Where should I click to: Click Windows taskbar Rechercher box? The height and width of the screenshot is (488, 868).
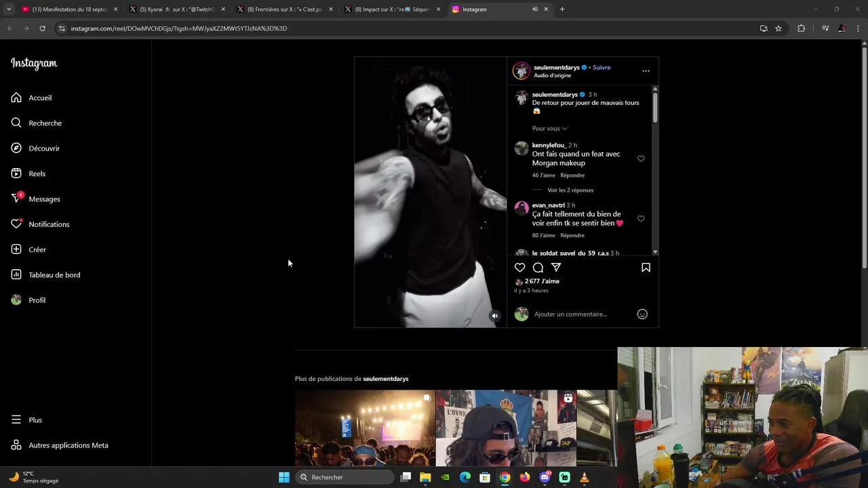346,477
